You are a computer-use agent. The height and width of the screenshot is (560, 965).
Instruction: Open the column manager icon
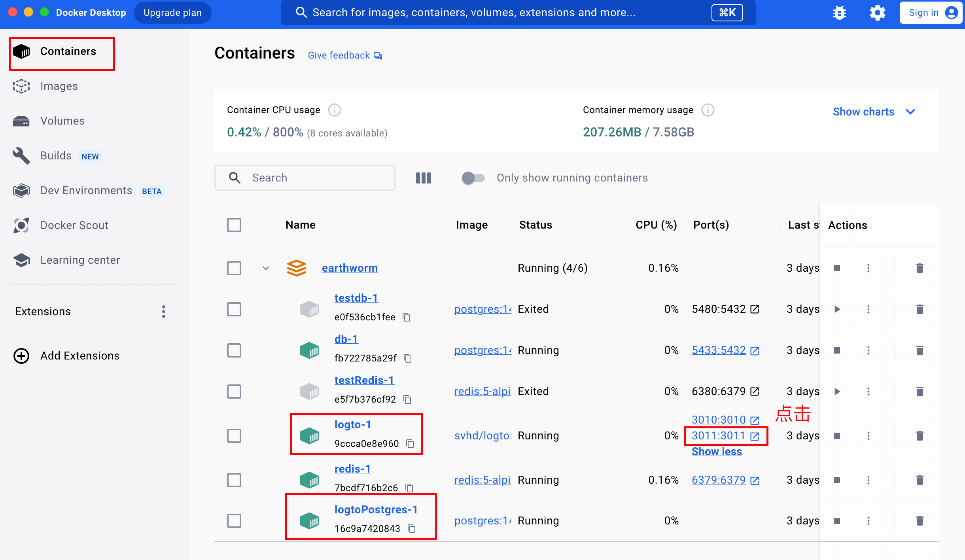point(424,178)
